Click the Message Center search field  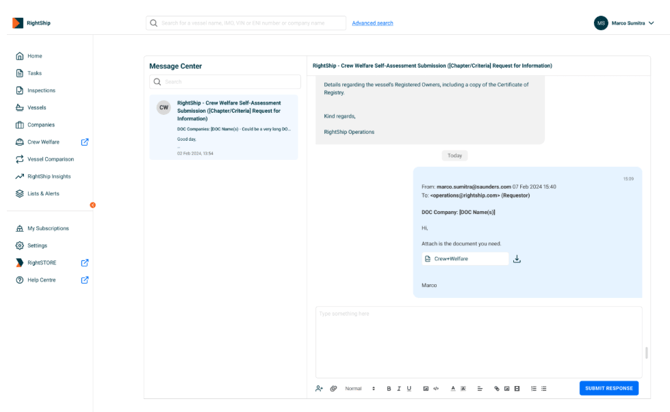225,82
